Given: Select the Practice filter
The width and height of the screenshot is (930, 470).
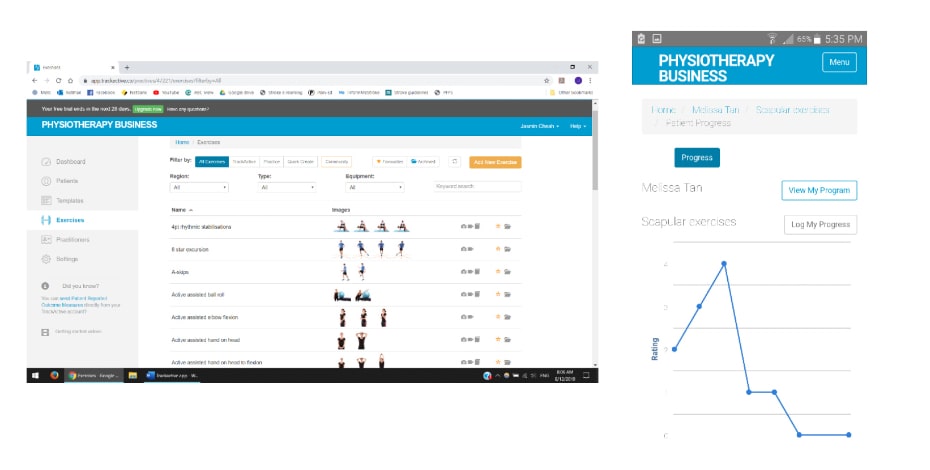Looking at the screenshot, I should coord(272,161).
